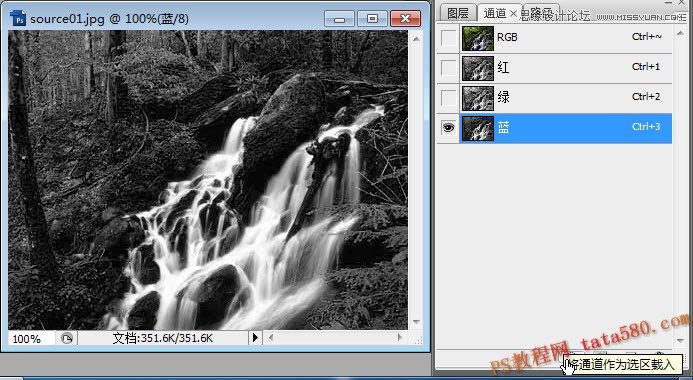Open the document status bar arrow menu
Screen dimensions: 693x380
coord(255,338)
